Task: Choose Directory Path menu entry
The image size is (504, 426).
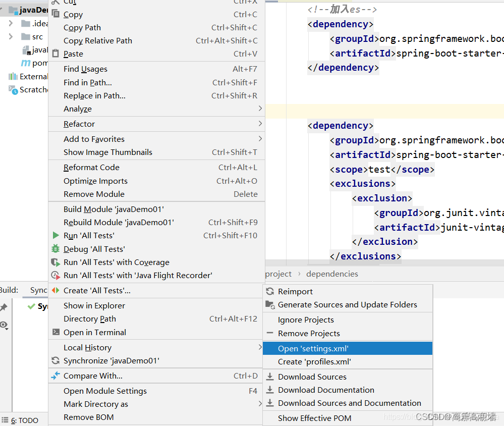Action: click(x=156, y=319)
